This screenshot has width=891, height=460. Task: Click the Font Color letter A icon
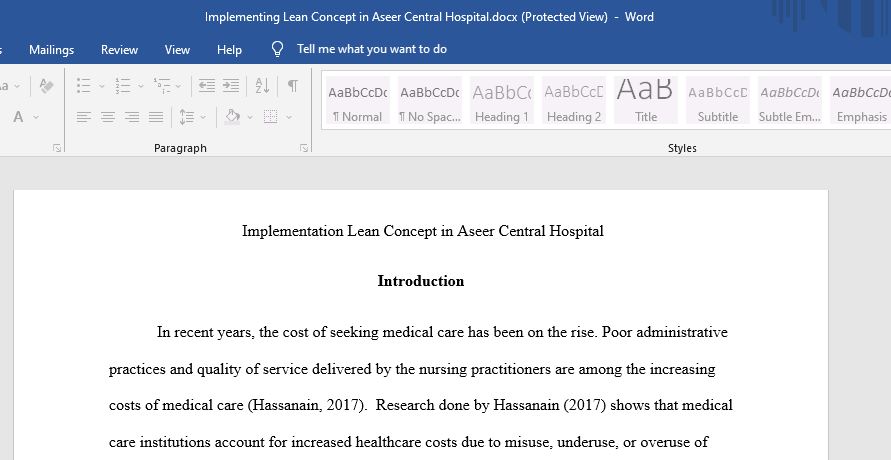tap(18, 117)
